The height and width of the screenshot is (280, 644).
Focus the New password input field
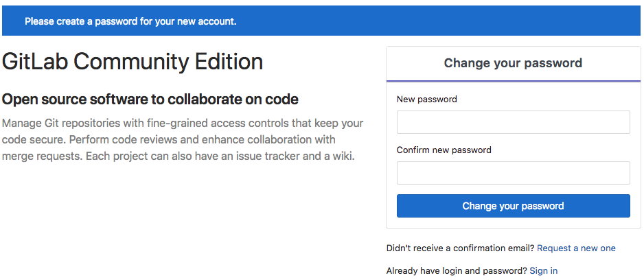513,122
